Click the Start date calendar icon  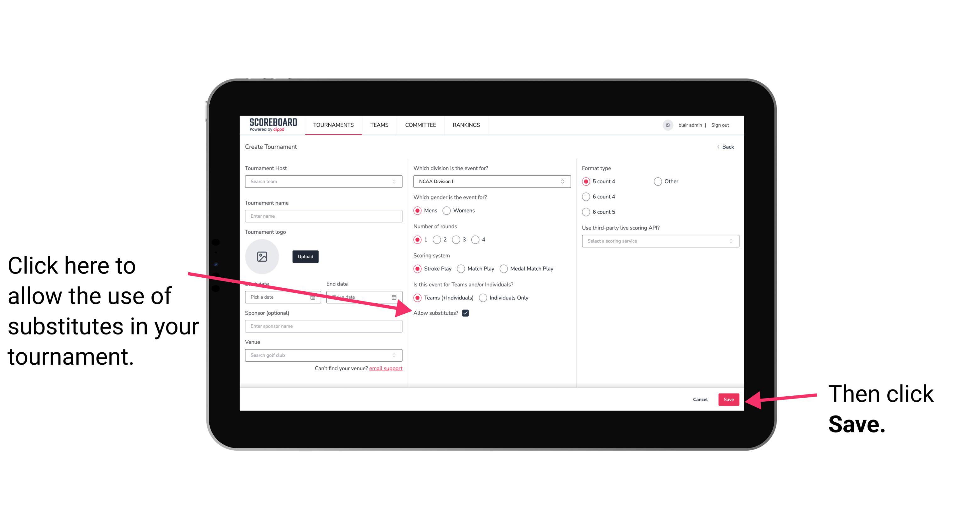coord(315,297)
